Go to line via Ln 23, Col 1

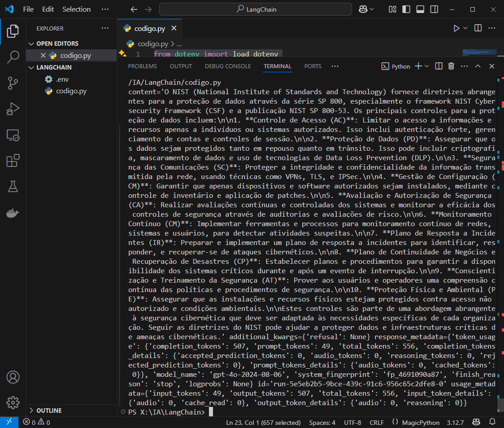coord(263,422)
